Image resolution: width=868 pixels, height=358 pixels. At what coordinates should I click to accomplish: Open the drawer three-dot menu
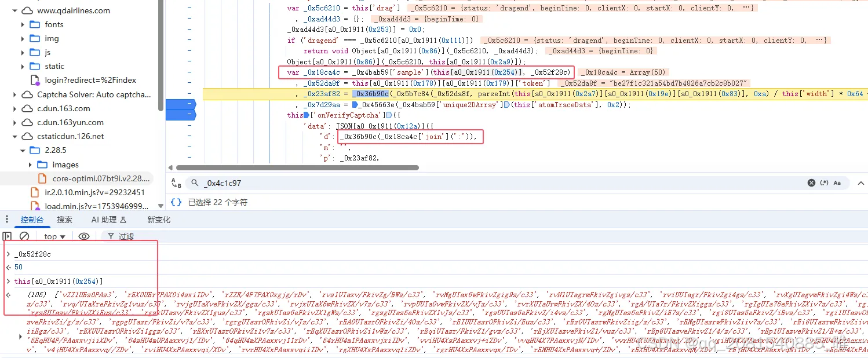[7, 220]
